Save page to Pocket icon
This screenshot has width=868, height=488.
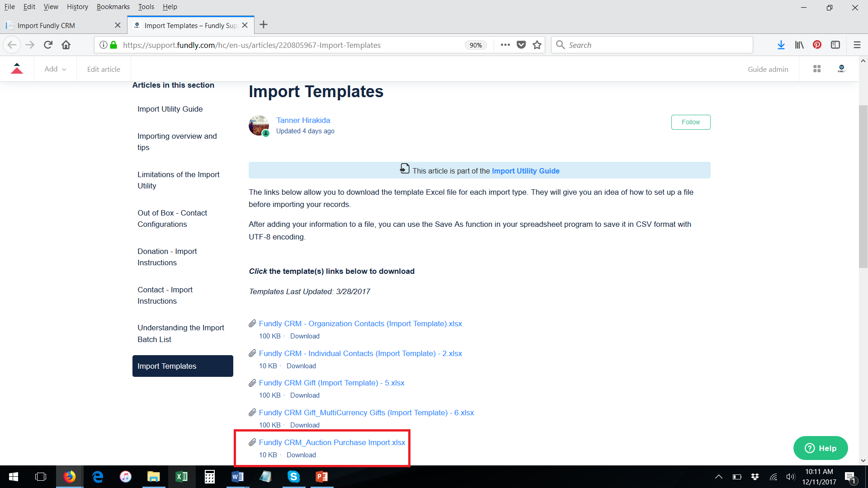tap(521, 45)
